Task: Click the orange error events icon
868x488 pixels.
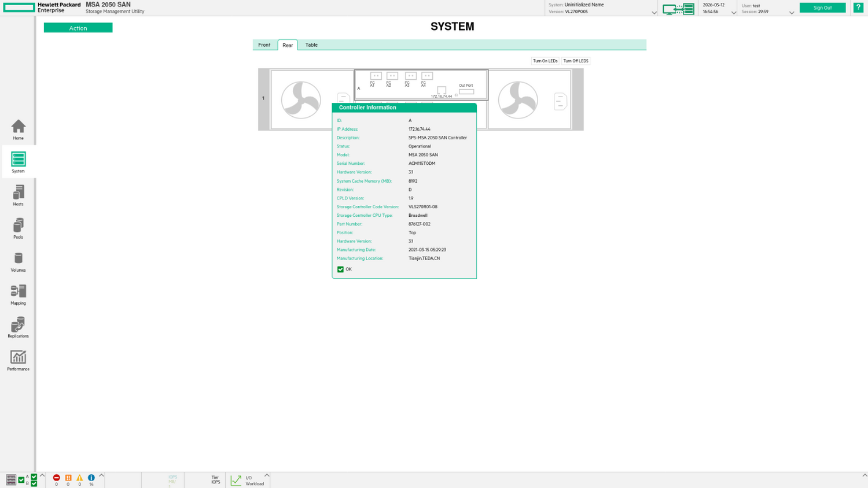Action: [x=68, y=478]
